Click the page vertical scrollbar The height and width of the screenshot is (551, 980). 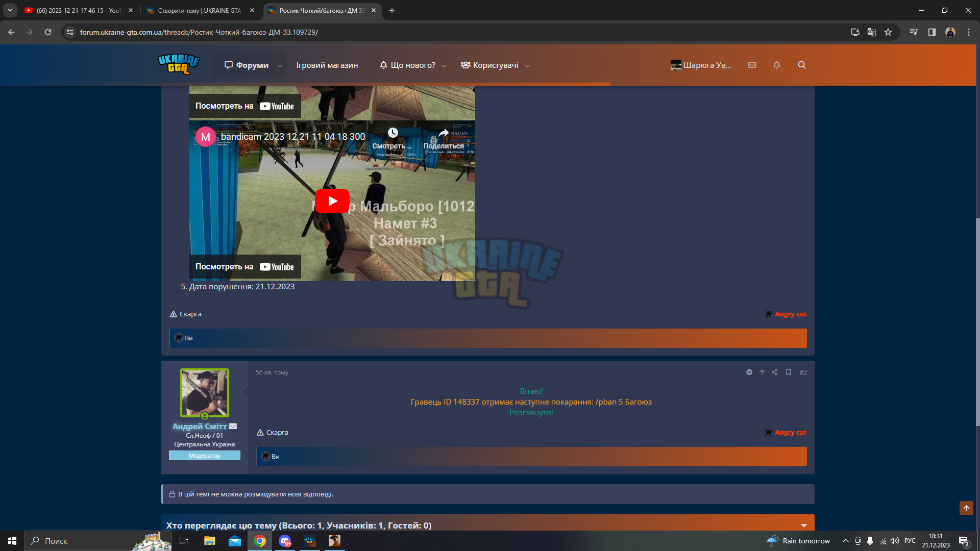pyautogui.click(x=978, y=321)
